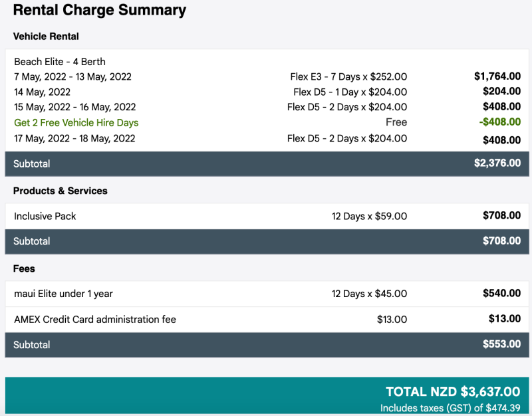The image size is (532, 416).
Task: Click the Vehicle Rental section heading
Action: [46, 37]
